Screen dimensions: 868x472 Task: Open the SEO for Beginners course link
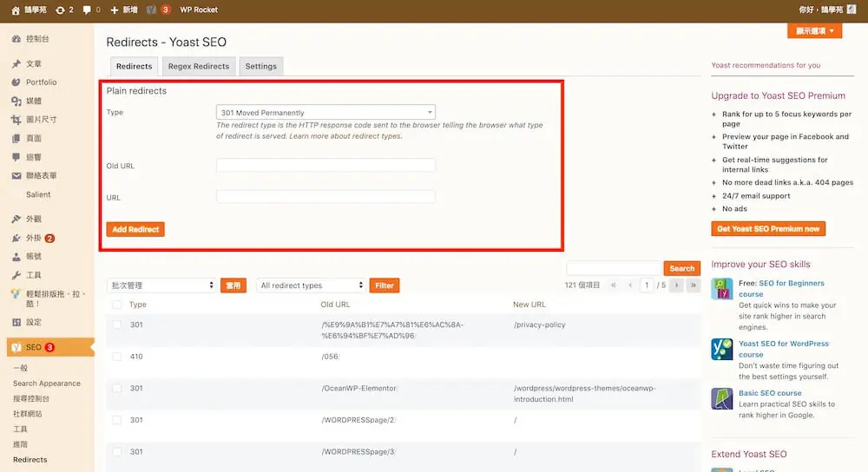782,288
